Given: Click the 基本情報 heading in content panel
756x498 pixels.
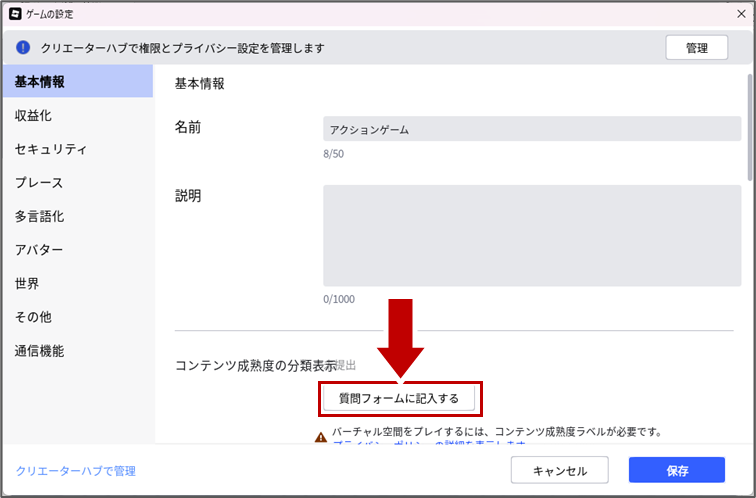Looking at the screenshot, I should (200, 84).
